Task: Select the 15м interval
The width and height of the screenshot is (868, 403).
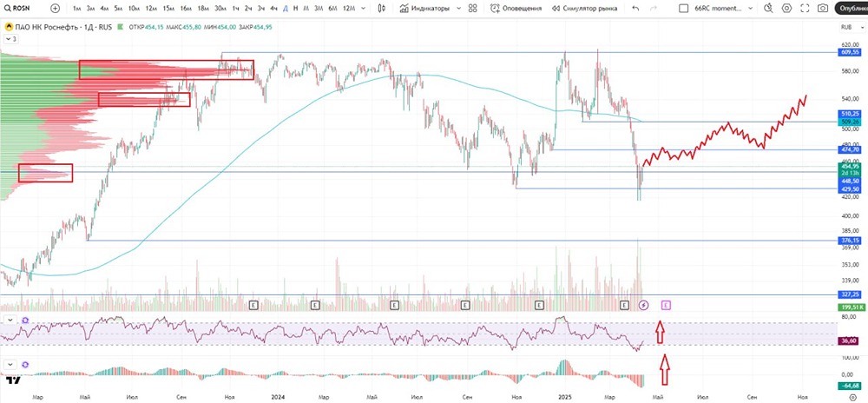Action: pyautogui.click(x=168, y=9)
